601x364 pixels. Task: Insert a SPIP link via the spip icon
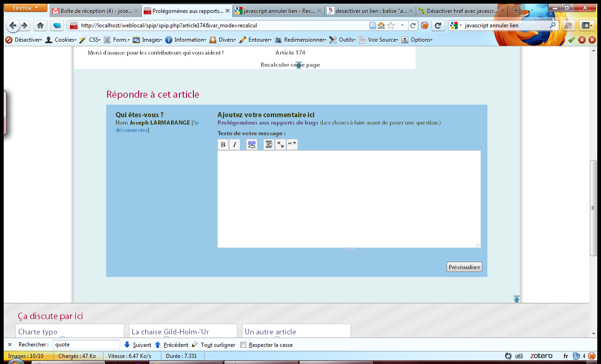(x=252, y=144)
